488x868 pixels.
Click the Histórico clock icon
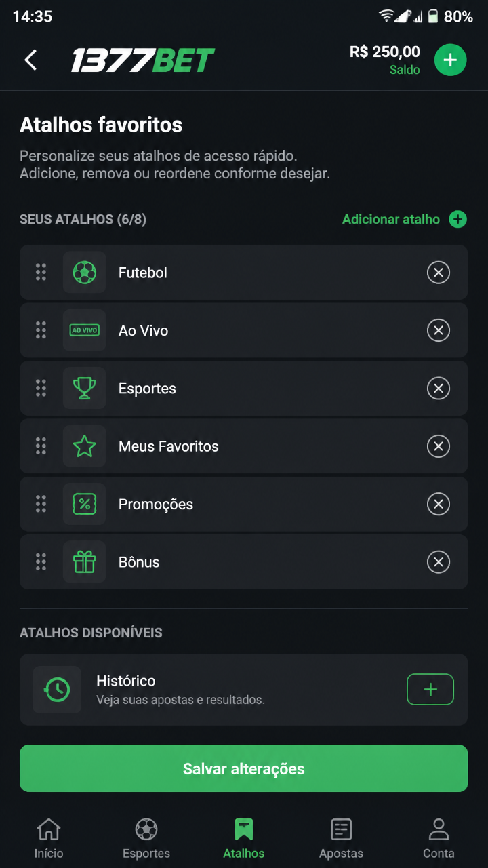pos(57,690)
